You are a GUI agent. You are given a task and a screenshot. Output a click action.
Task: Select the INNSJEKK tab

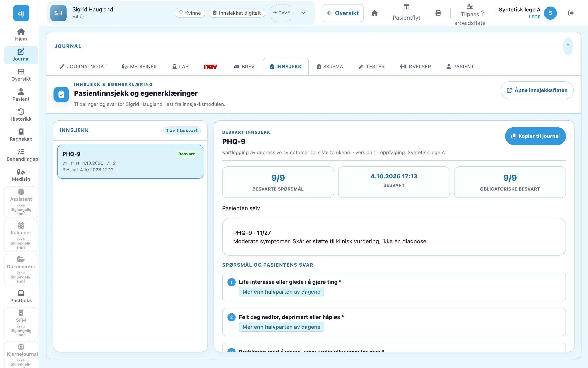pos(286,66)
